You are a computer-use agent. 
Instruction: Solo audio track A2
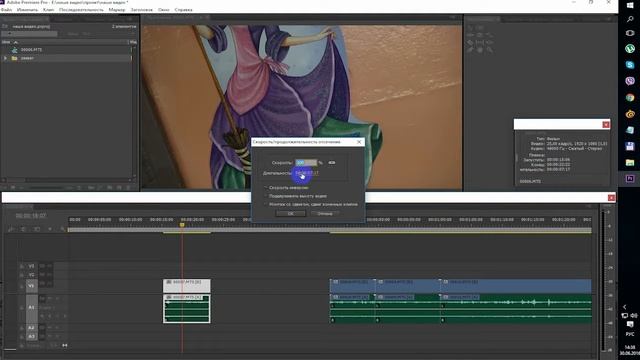(56, 327)
